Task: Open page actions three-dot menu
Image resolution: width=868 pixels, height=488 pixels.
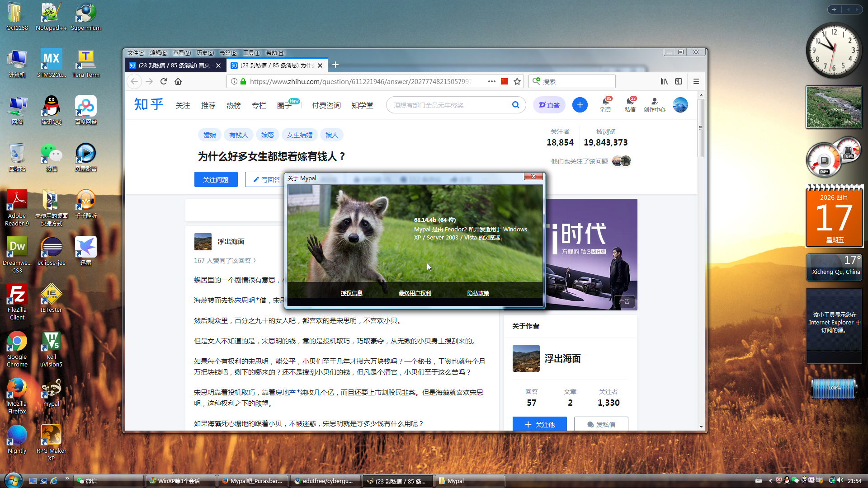Action: pos(491,81)
